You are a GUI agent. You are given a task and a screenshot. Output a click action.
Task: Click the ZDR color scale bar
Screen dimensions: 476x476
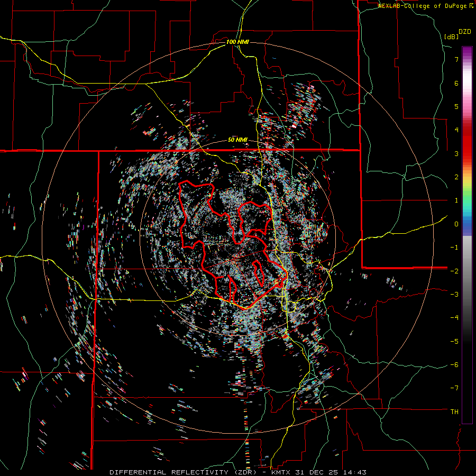467,235
